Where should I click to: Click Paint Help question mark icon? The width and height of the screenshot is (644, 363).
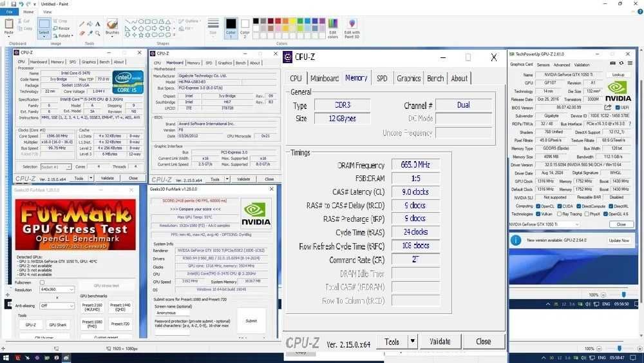tap(640, 12)
